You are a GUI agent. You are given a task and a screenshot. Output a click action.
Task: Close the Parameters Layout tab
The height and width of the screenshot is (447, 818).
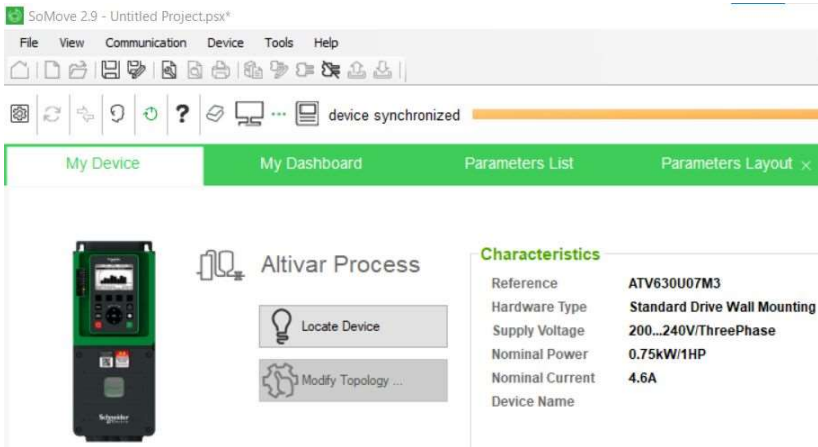pos(806,165)
